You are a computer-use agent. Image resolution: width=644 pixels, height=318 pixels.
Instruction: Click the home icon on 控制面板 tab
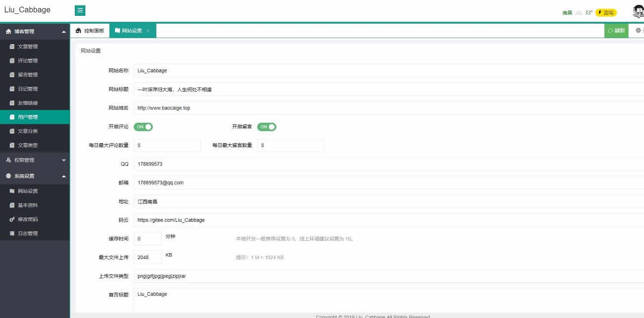78,31
